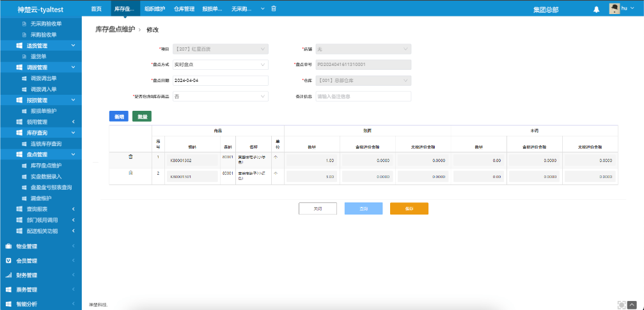Open the 盘点方式 dropdown
Image resolution: width=644 pixels, height=310 pixels.
219,65
